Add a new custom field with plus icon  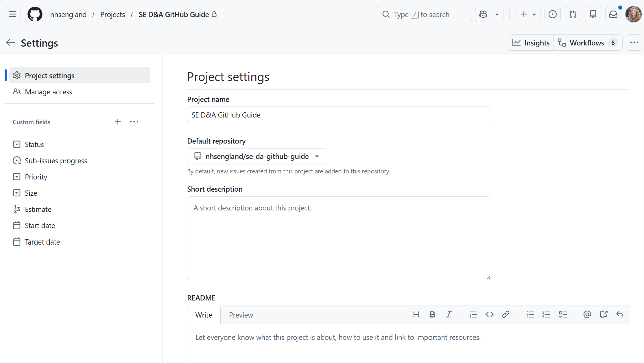[x=118, y=122]
